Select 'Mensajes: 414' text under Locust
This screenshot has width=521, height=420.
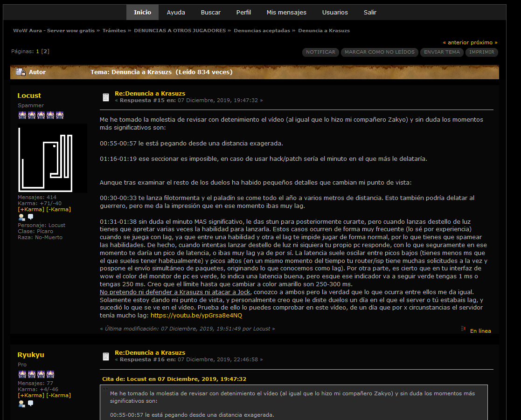click(x=37, y=197)
